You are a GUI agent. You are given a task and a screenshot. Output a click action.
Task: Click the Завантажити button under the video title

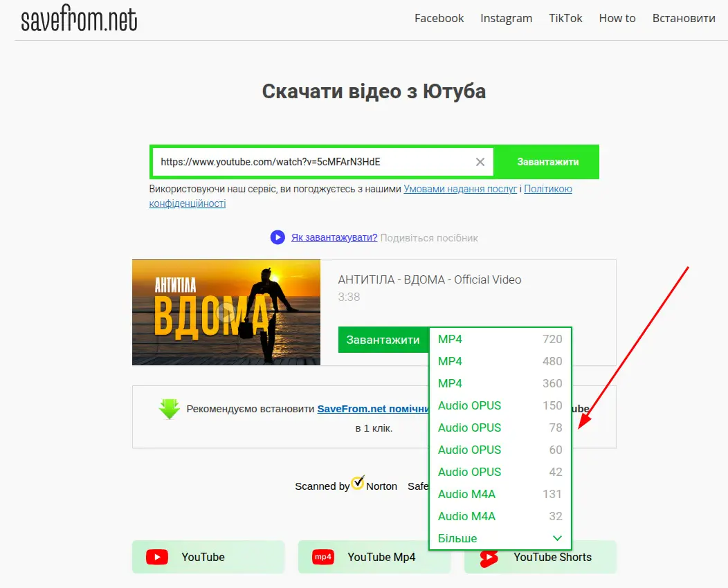click(x=383, y=340)
